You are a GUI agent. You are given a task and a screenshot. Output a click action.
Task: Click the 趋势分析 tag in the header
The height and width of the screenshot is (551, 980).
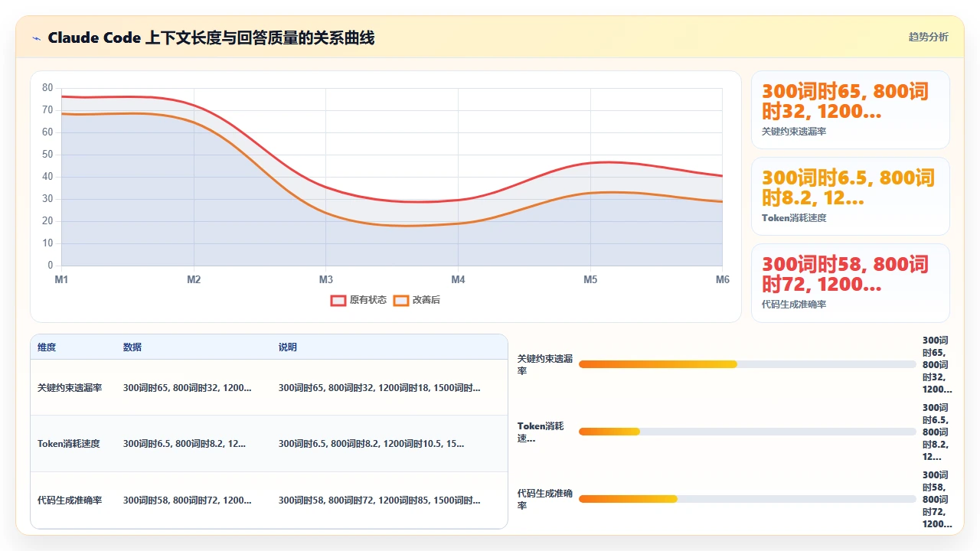click(x=928, y=37)
